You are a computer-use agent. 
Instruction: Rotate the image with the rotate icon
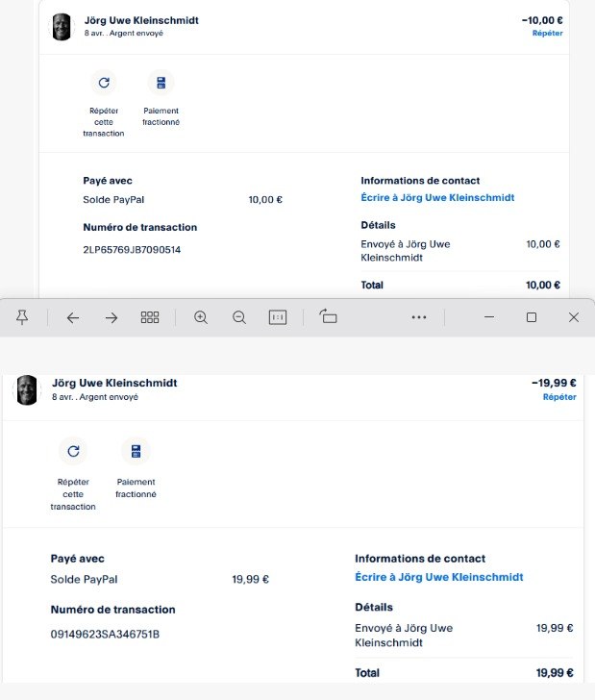tap(328, 316)
